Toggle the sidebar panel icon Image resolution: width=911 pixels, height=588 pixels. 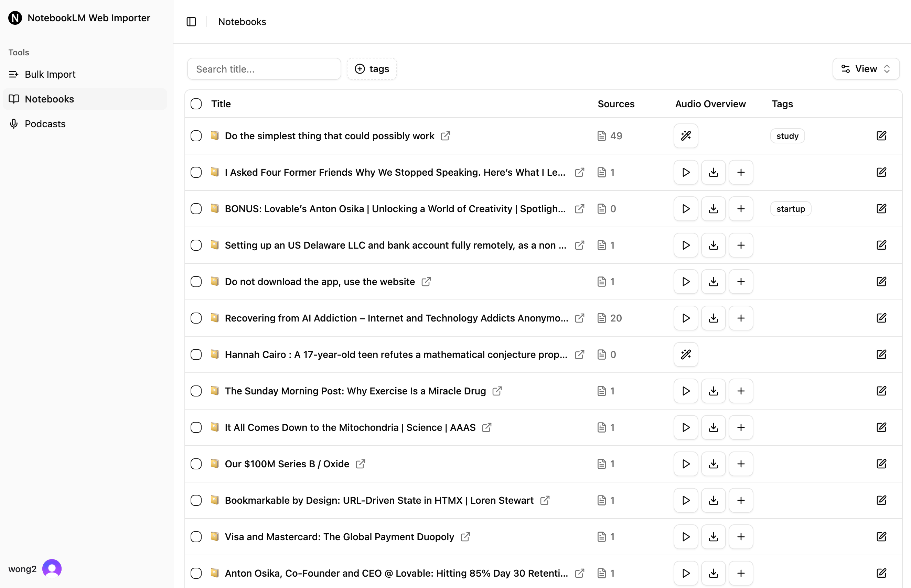pyautogui.click(x=191, y=22)
